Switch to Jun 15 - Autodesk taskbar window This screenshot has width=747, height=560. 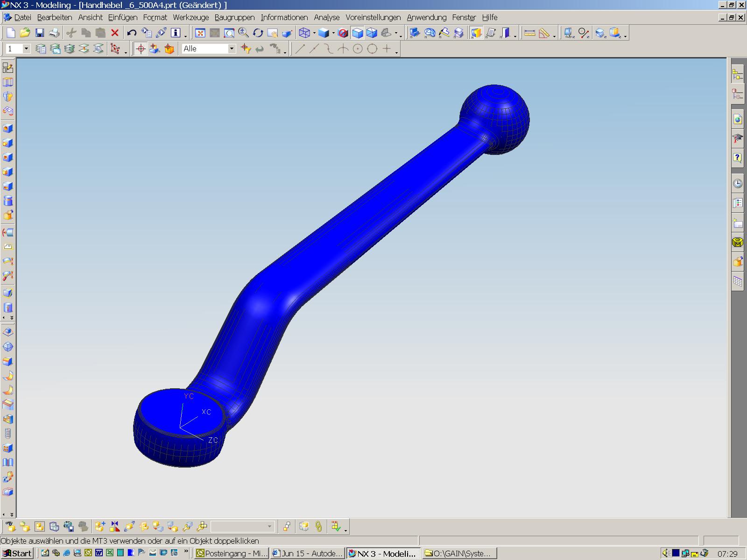[x=308, y=553]
